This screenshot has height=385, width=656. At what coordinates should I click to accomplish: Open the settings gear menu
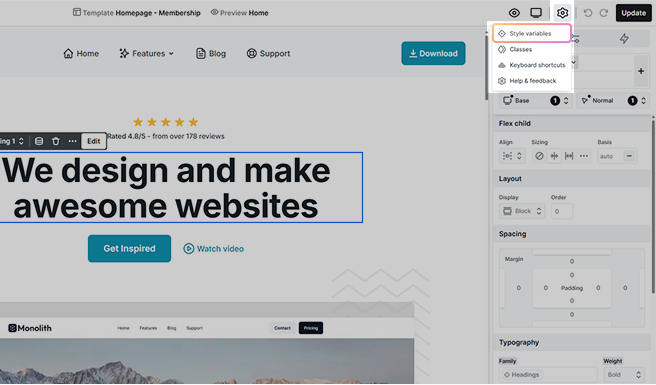[x=562, y=13]
